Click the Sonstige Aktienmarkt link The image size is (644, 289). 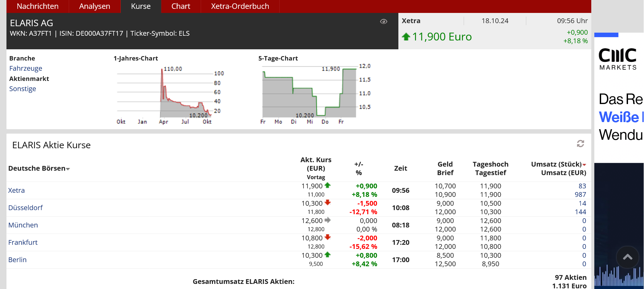click(x=22, y=89)
